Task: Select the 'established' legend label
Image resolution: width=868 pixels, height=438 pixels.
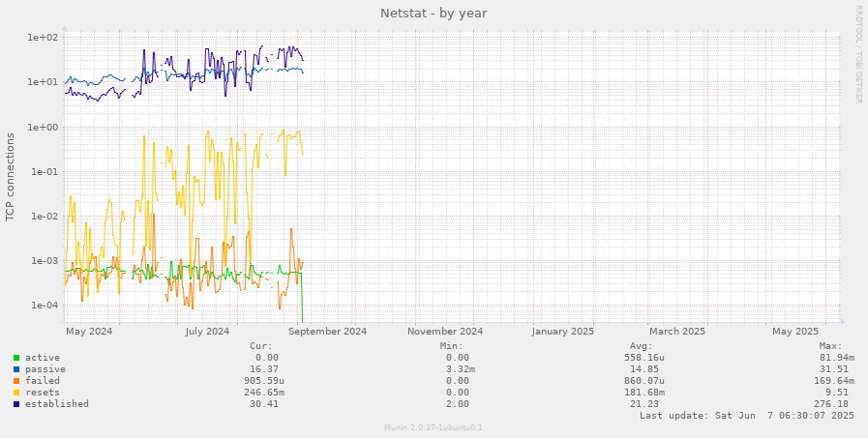Action: coord(56,404)
